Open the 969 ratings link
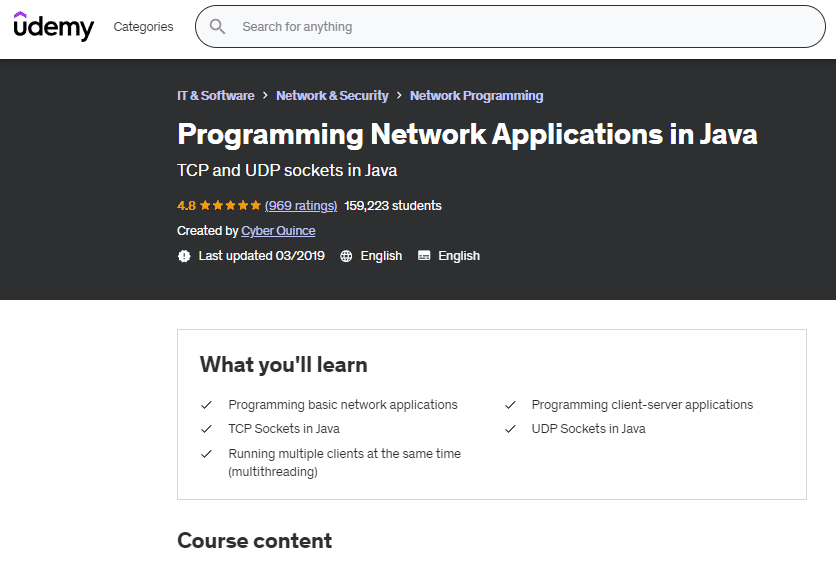Screen dimensions: 836x575 (301, 205)
